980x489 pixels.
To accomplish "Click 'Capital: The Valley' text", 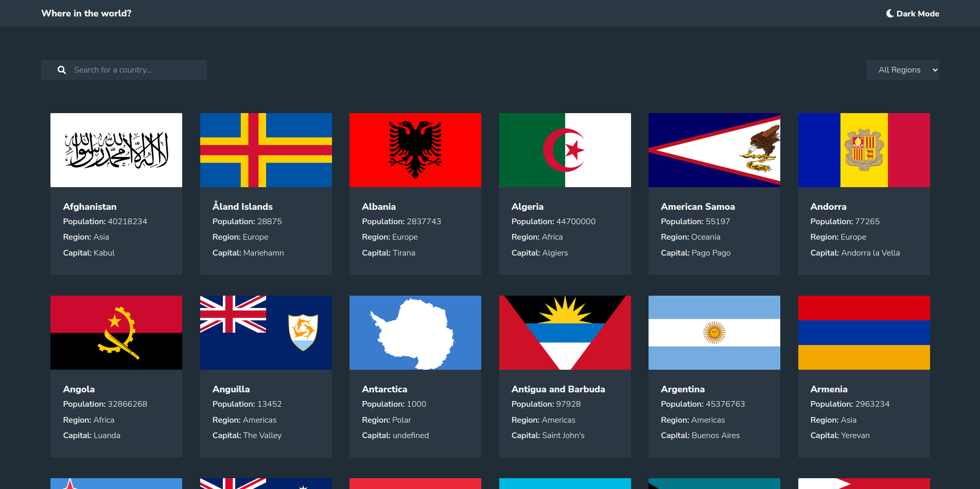I will [247, 436].
